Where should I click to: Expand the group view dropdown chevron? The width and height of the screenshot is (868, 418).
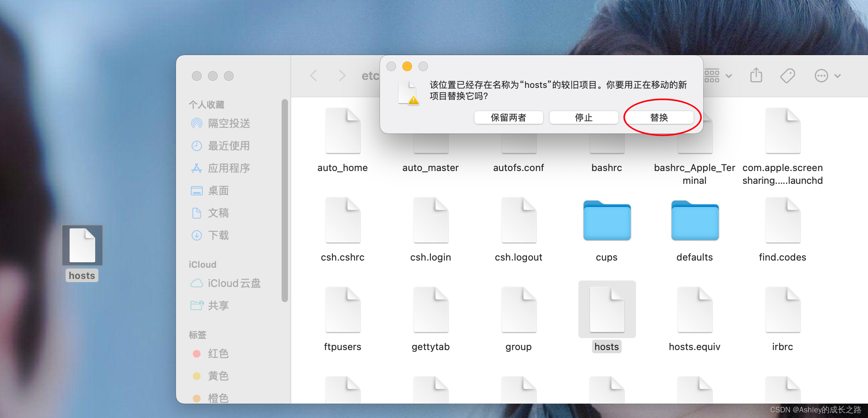(729, 76)
